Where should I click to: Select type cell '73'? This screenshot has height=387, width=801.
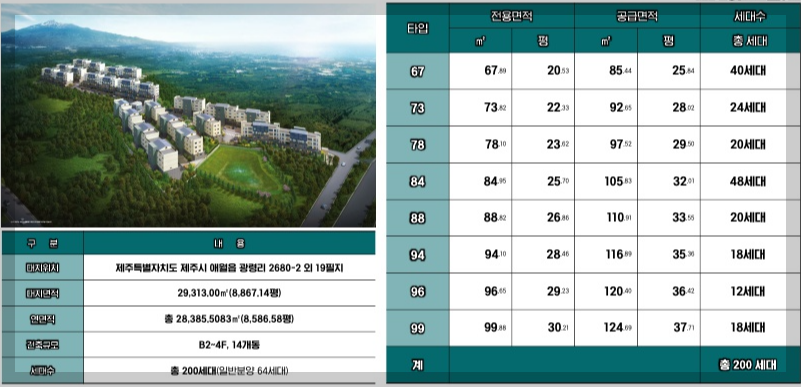417,108
